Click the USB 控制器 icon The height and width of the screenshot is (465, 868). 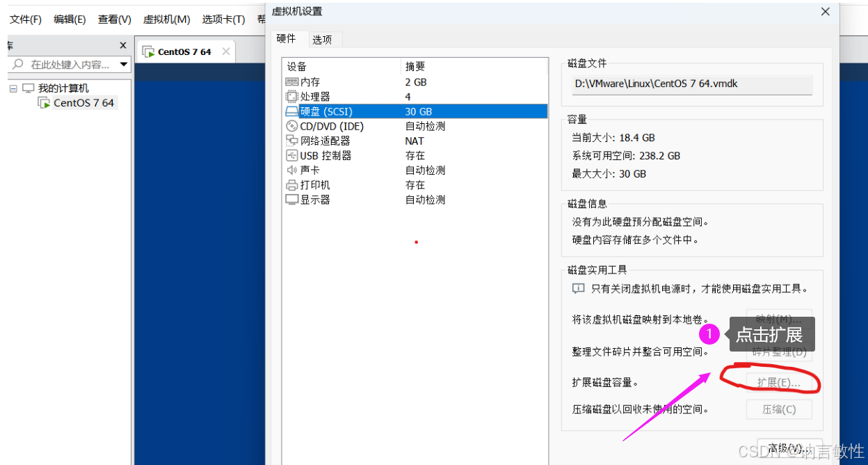click(x=292, y=155)
